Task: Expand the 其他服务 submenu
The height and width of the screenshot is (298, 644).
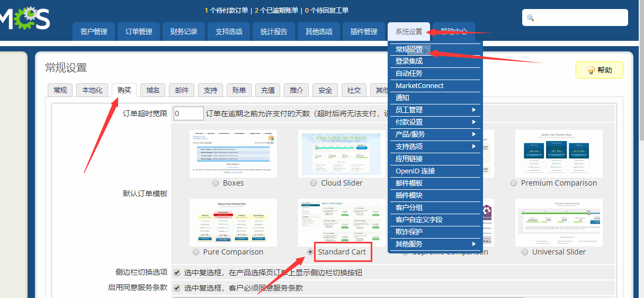Action: 435,244
